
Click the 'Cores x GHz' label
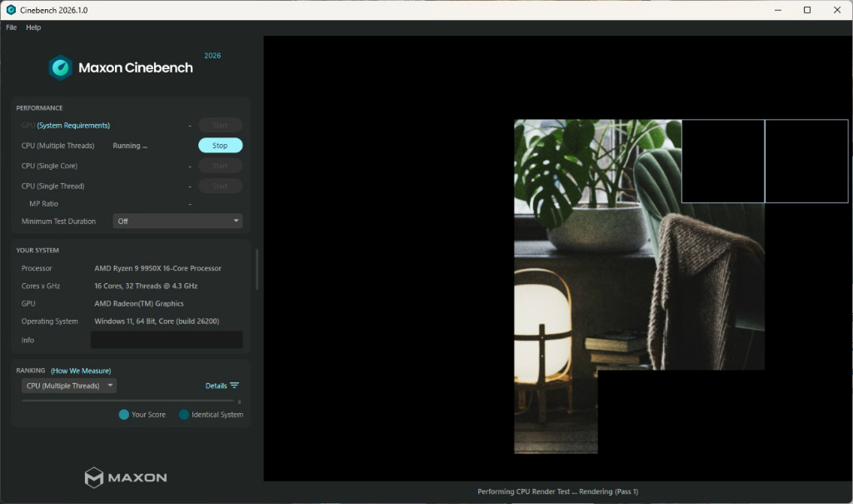41,286
